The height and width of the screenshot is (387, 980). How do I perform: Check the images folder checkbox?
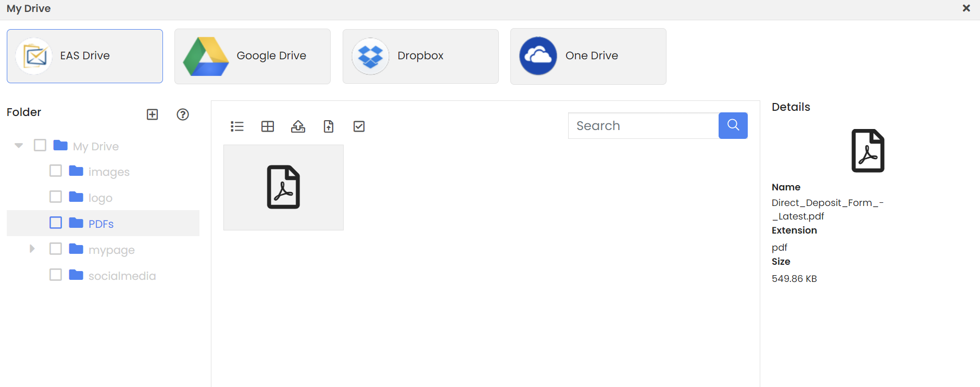pos(56,171)
